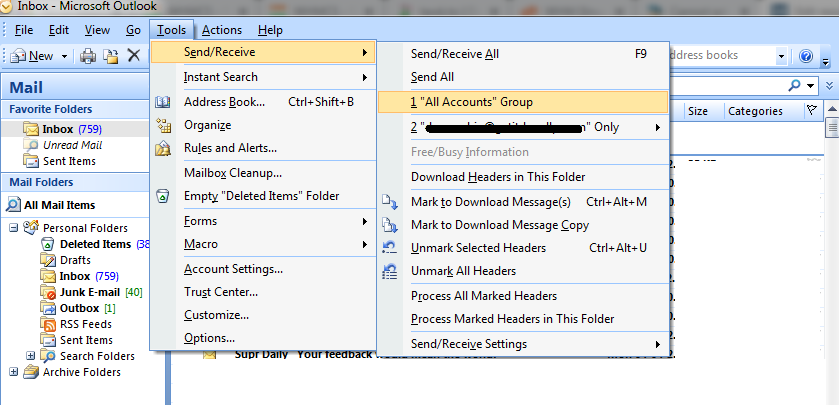Open Account Settings from Tools menu
This screenshot has width=839, height=405.
[263, 269]
